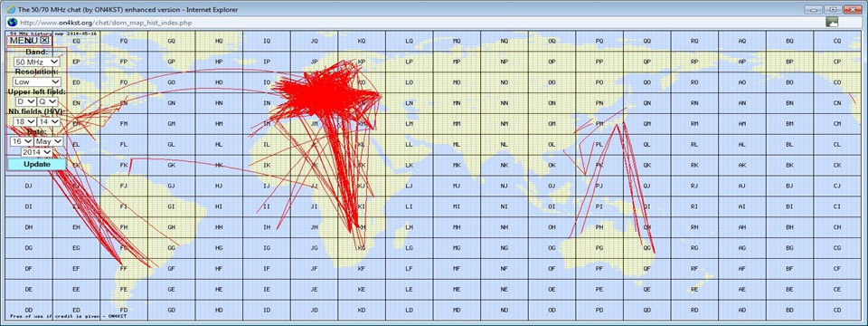Expand the upper left field letter D dropdown
This screenshot has height=326, width=868.
coord(25,101)
